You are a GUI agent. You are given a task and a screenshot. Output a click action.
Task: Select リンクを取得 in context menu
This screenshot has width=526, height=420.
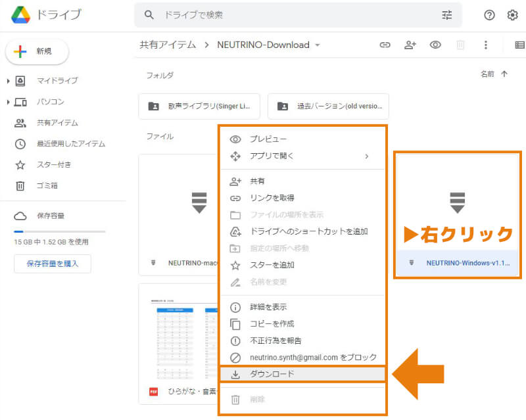[x=302, y=198]
